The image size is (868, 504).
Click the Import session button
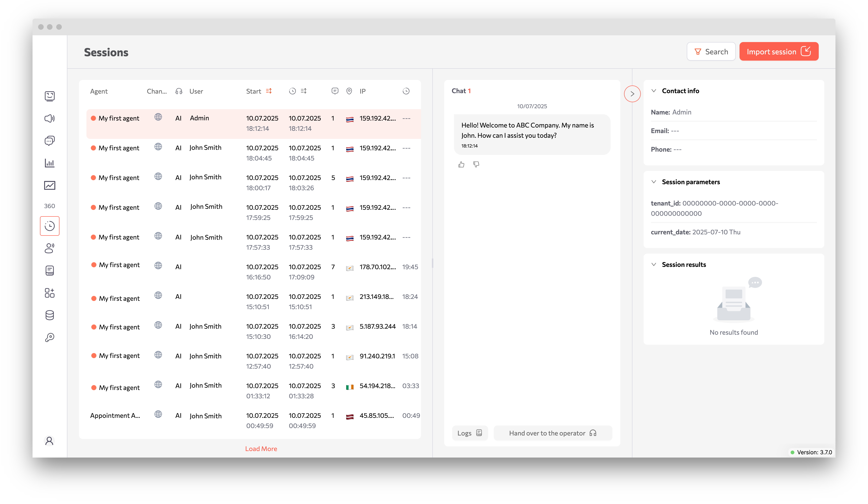tap(779, 52)
